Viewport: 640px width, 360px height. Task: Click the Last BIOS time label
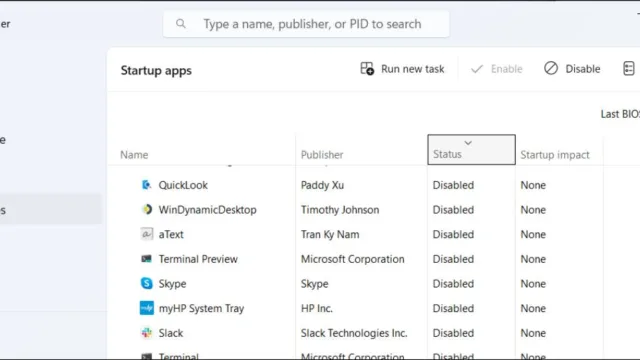point(620,114)
